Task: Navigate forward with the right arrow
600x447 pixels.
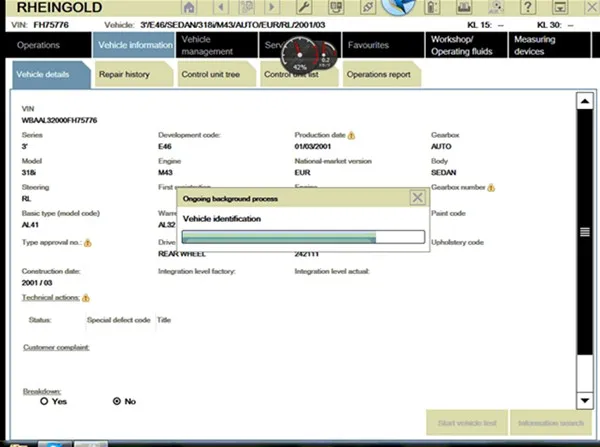Action: click(272, 7)
